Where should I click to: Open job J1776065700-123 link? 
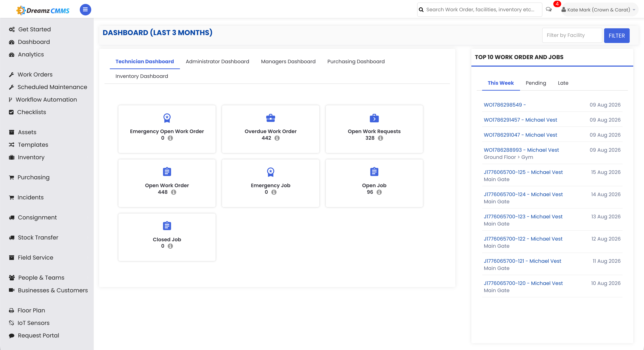click(523, 217)
